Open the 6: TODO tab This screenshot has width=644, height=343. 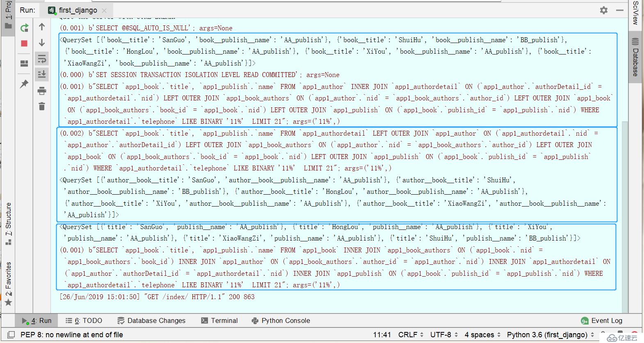[84, 320]
